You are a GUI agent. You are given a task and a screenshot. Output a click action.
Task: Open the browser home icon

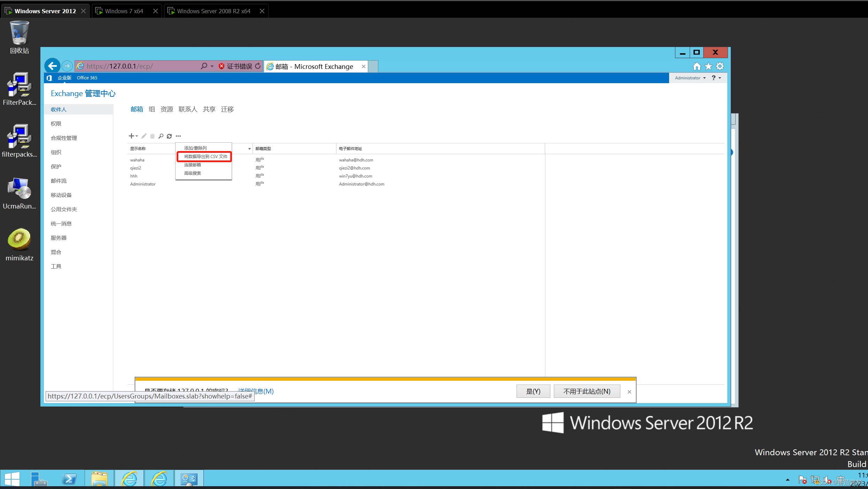pos(697,66)
